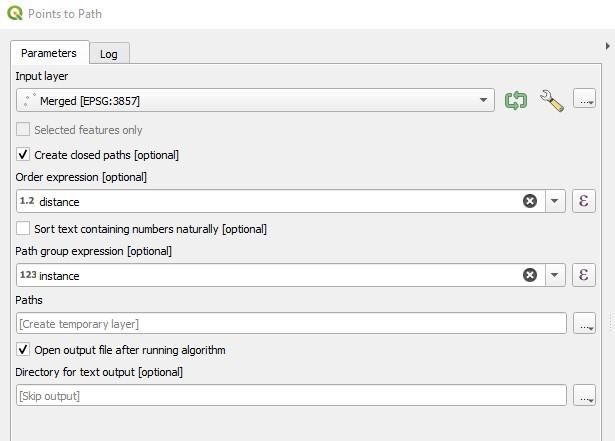Open expression builder for Path group

pyautogui.click(x=585, y=275)
